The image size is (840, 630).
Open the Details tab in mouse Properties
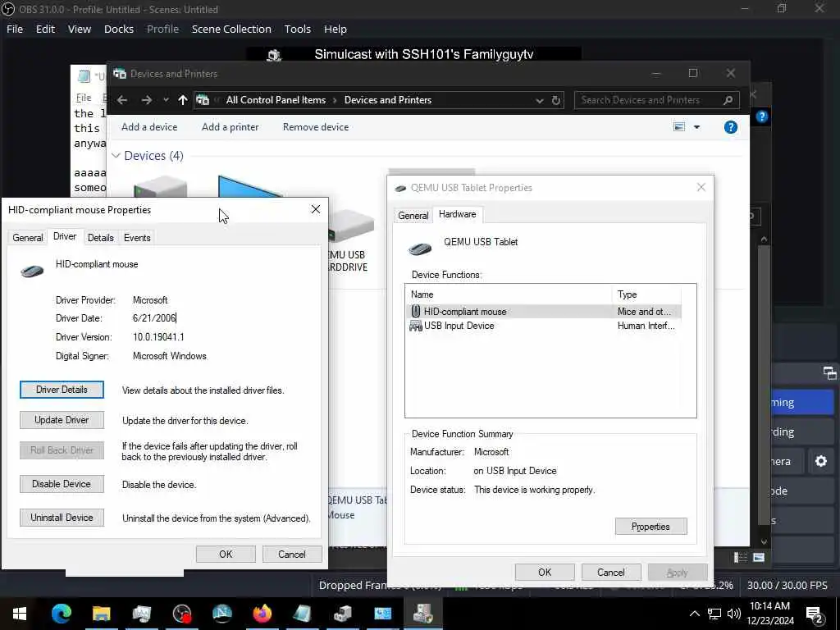(100, 238)
